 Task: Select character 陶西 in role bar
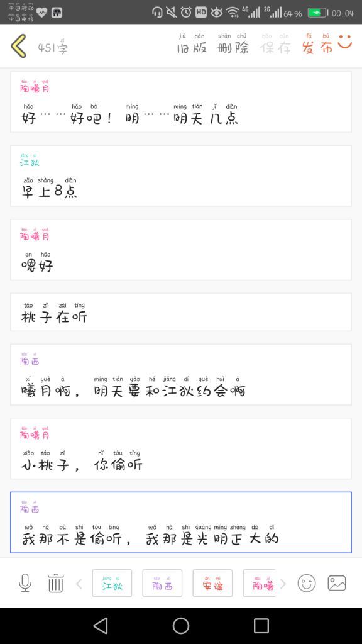[162, 583]
